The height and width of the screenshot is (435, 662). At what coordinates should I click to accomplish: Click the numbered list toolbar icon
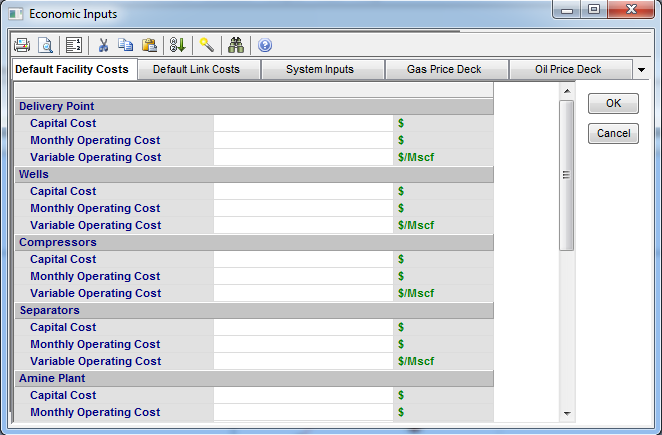(x=73, y=45)
